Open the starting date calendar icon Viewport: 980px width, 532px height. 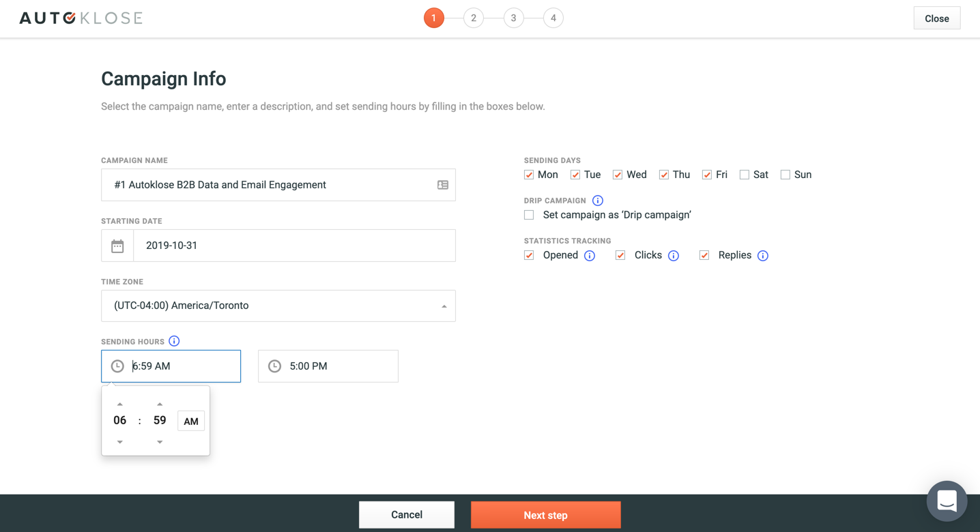117,246
